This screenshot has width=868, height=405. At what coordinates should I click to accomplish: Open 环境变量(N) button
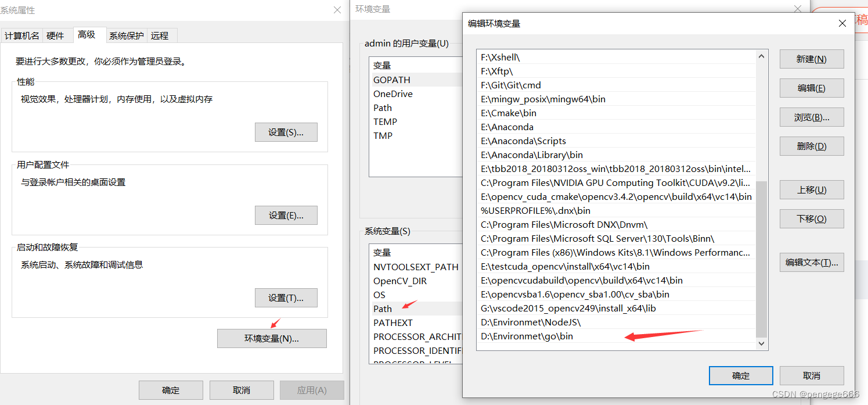point(272,338)
